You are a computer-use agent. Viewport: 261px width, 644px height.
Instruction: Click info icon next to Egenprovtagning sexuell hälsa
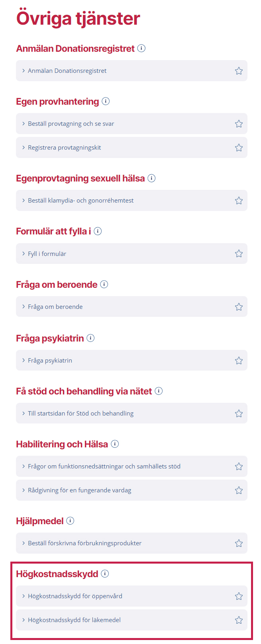point(151,178)
